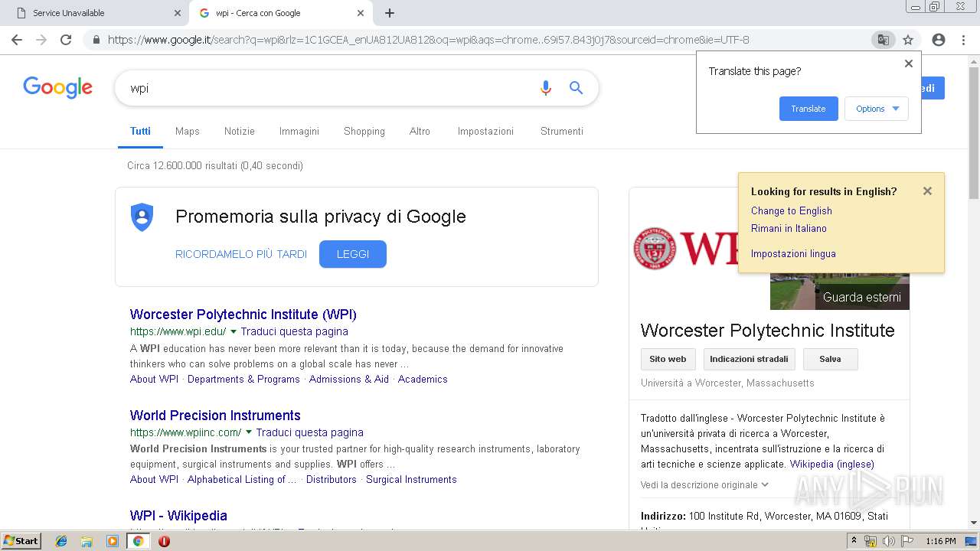980x551 pixels.
Task: Click the volume icon in system tray
Action: [x=888, y=541]
